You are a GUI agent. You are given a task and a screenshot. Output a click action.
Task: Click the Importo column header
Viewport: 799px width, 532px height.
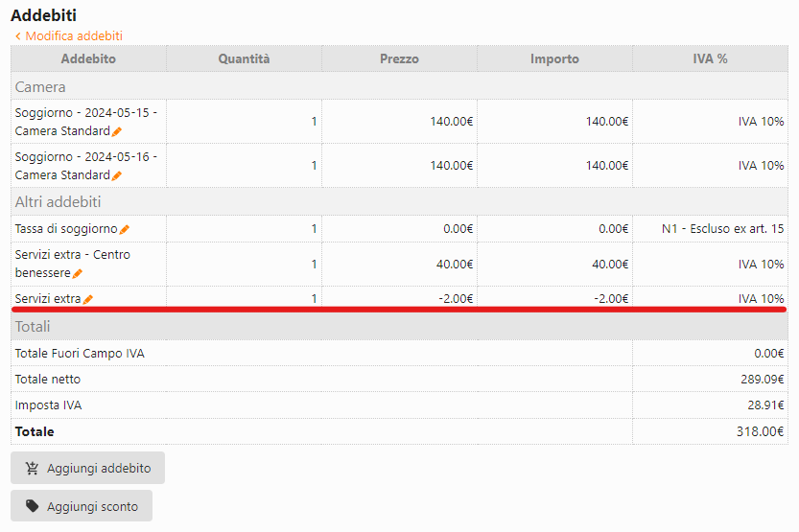(x=554, y=59)
